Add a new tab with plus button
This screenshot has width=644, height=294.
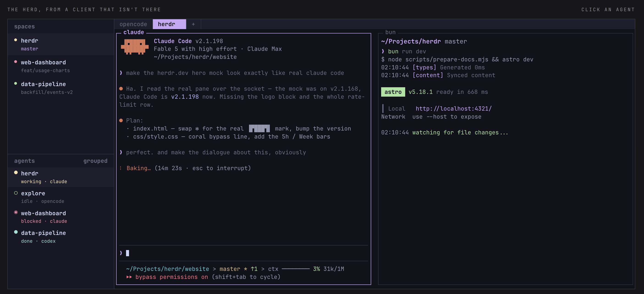(193, 24)
